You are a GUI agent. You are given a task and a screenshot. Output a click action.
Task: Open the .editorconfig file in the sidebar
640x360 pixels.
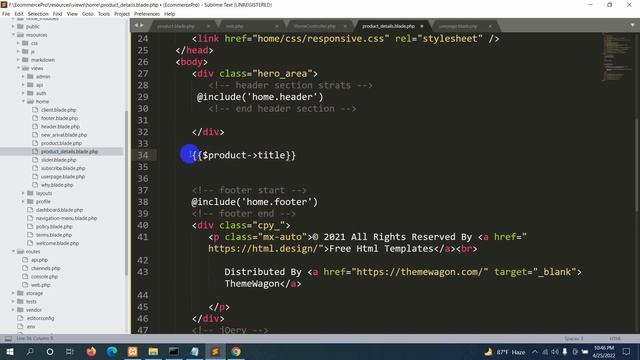tap(40, 318)
